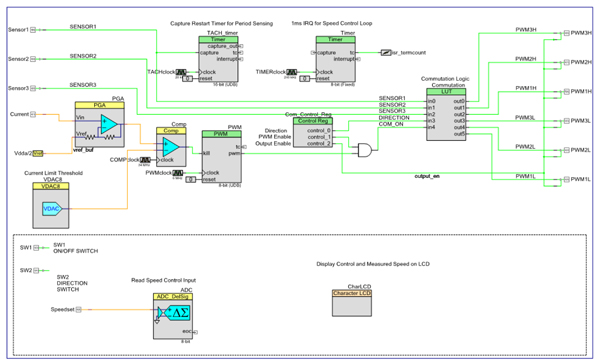600x362 pixels.
Task: Click the COMPclock clock symbol
Action: pyautogui.click(x=145, y=160)
